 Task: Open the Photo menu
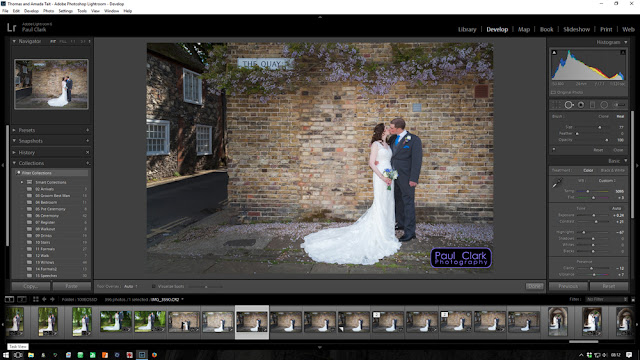(x=48, y=11)
